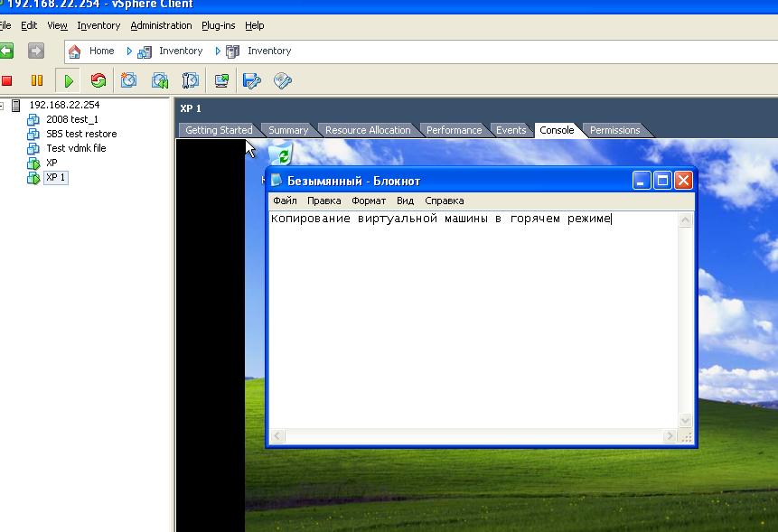The image size is (778, 532).
Task: Open the Help menu
Action: [255, 25]
